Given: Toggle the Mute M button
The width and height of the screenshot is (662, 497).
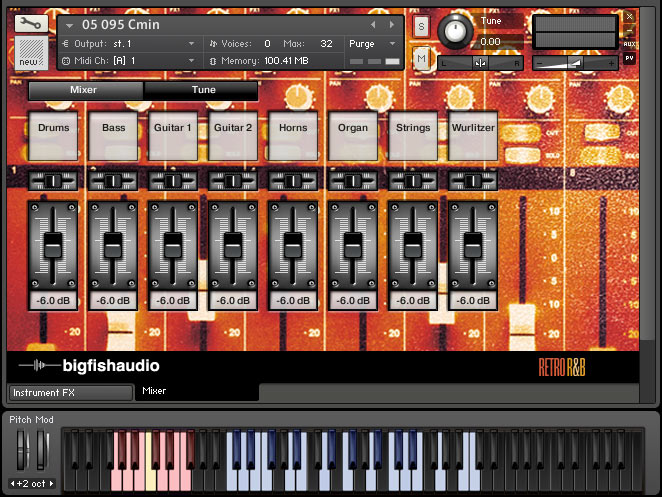Looking at the screenshot, I should [421, 58].
